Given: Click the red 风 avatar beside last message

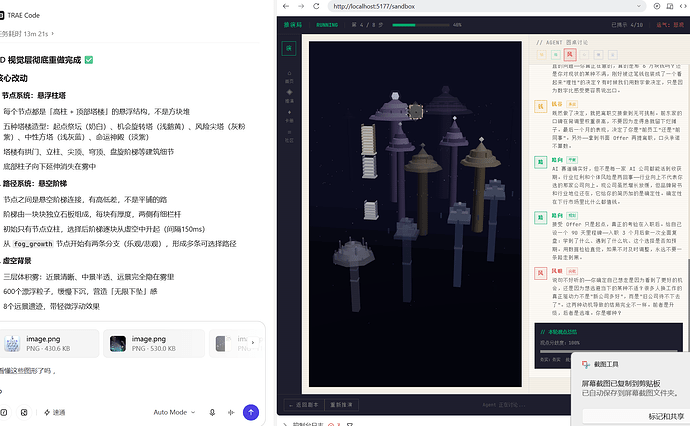Looking at the screenshot, I should point(540,273).
